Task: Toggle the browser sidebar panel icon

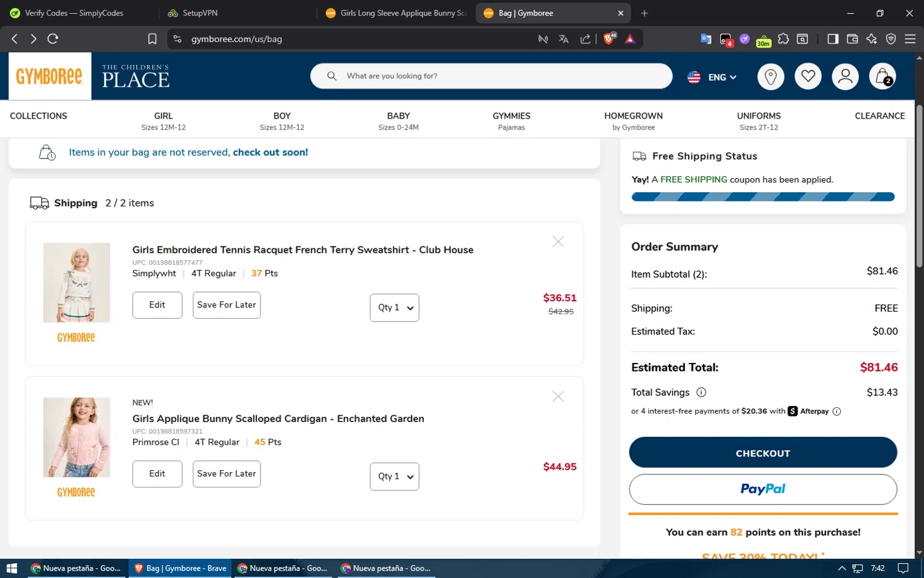Action: pyautogui.click(x=833, y=39)
